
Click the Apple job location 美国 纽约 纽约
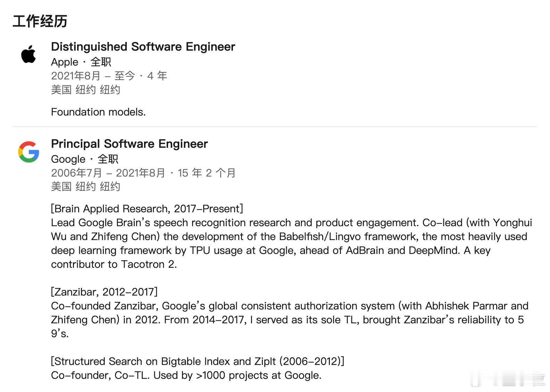pos(86,90)
